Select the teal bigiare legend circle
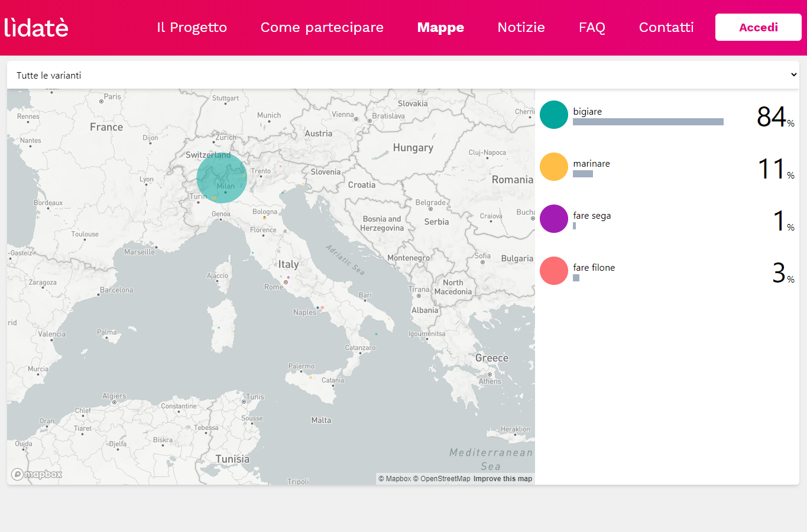Screen dimensions: 807x532 pyautogui.click(x=553, y=115)
